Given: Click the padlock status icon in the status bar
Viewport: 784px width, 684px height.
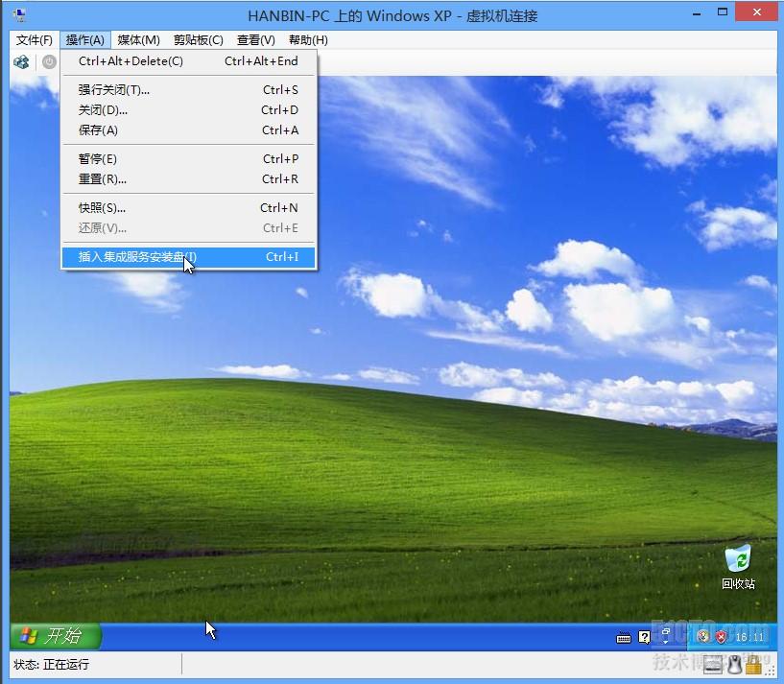Looking at the screenshot, I should (753, 665).
